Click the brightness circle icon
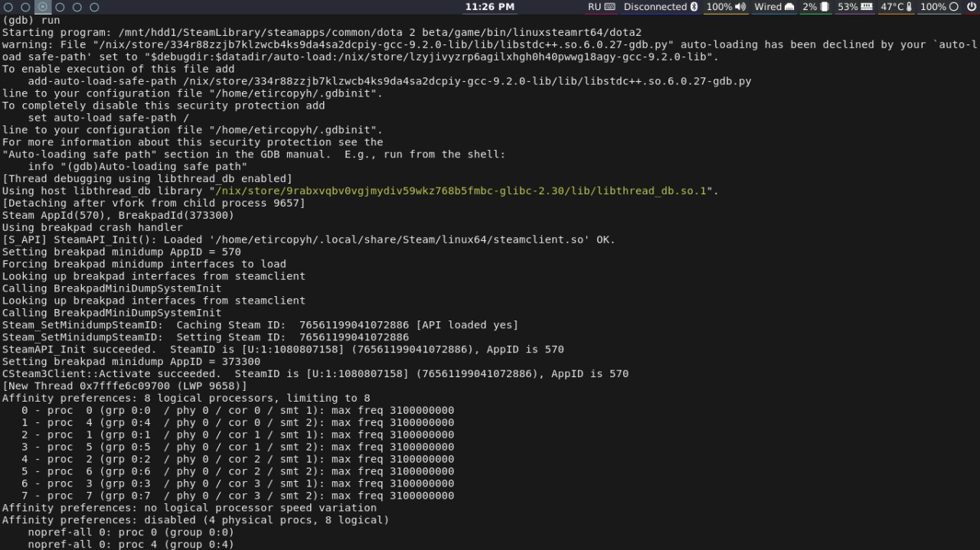The image size is (980, 550). (953, 7)
